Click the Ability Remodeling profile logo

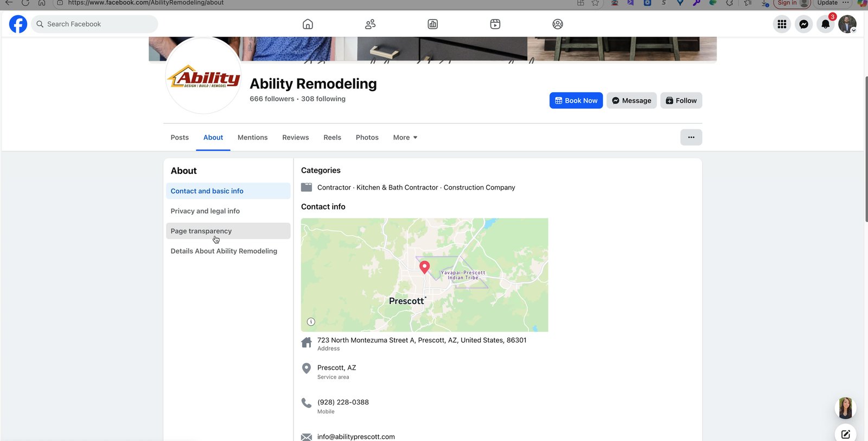[x=203, y=76]
